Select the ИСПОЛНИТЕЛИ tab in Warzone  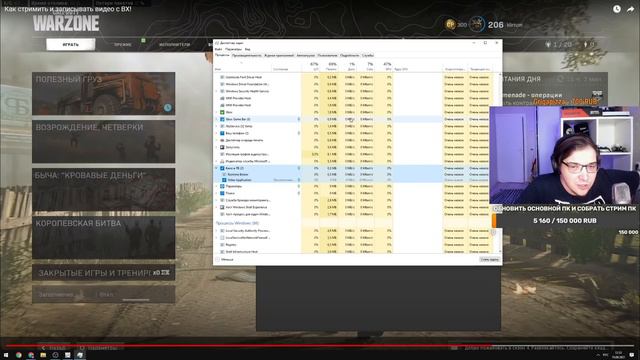coord(174,44)
